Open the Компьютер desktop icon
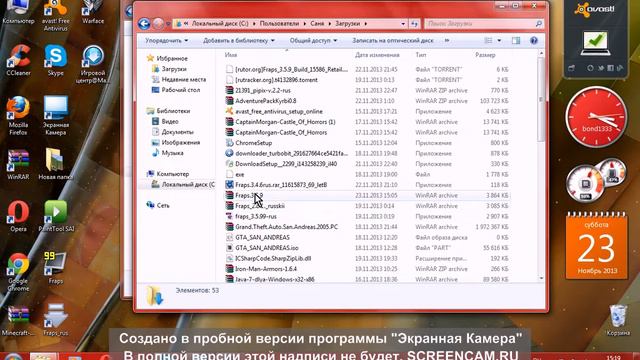 coord(18,12)
